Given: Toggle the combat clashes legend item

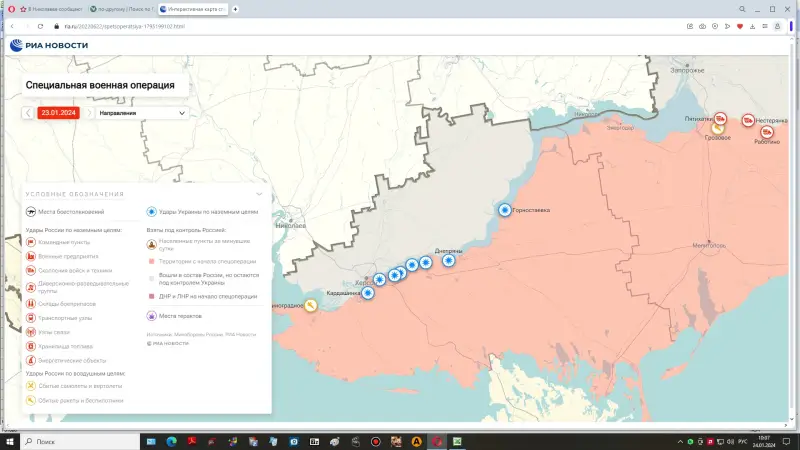Looking at the screenshot, I should pos(65,212).
